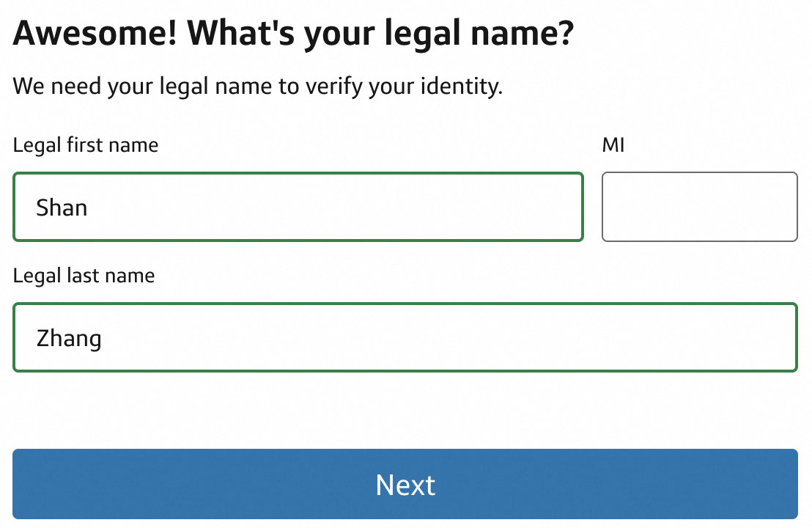Viewport: 812px width, 528px height.
Task: Place cursor on the text 'Zhang'
Action: click(69, 339)
